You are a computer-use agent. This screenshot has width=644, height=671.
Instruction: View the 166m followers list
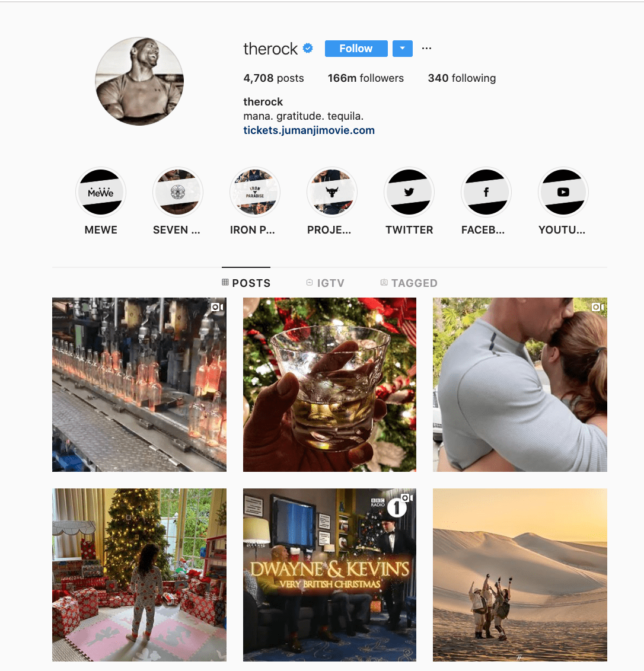(366, 78)
